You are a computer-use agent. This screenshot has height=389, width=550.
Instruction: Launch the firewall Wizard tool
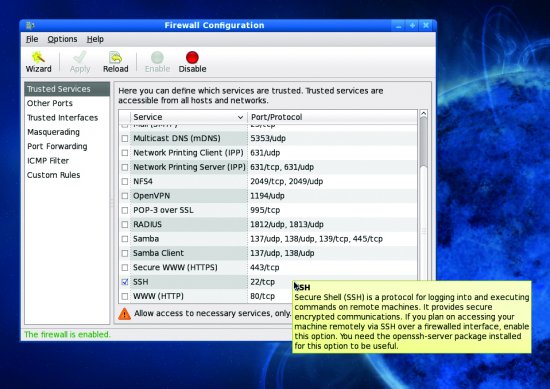[x=38, y=62]
